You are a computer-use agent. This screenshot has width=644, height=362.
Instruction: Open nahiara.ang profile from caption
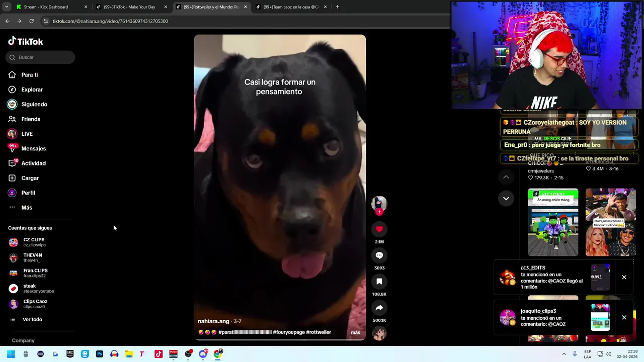tap(213, 321)
